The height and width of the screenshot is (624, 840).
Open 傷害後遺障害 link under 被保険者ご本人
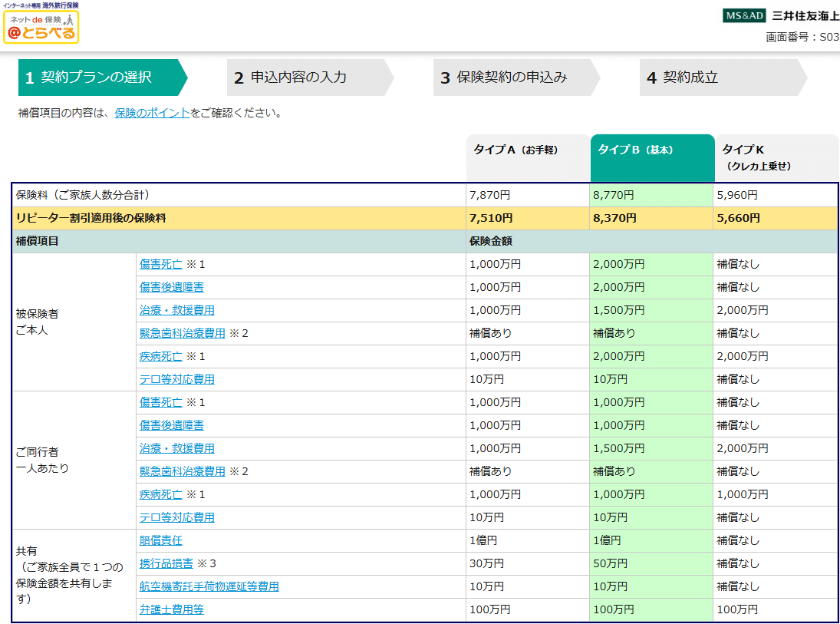click(171, 287)
